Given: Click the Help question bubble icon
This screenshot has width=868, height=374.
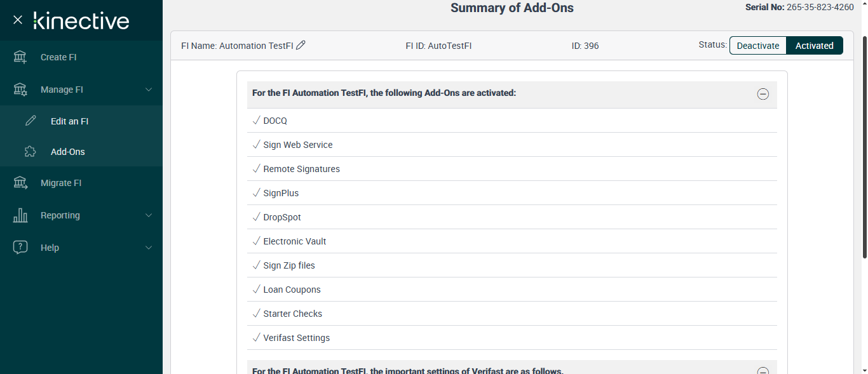Looking at the screenshot, I should pos(20,248).
